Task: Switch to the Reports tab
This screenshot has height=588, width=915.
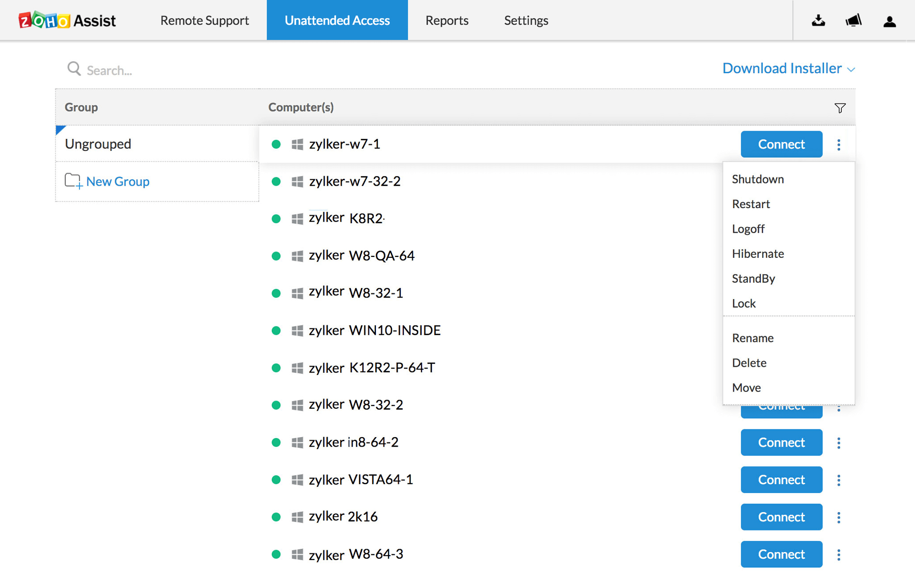Action: [447, 21]
